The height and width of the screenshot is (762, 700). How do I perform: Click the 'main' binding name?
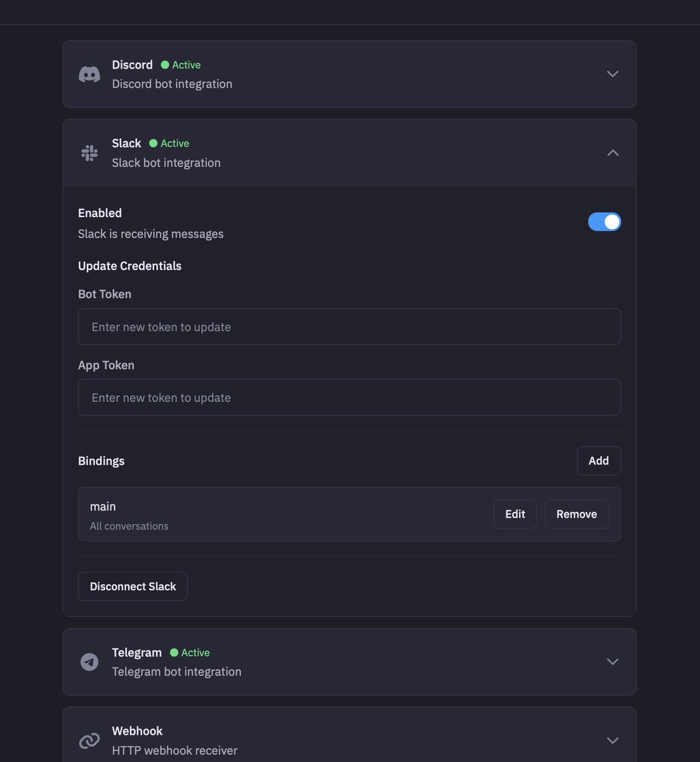[103, 506]
